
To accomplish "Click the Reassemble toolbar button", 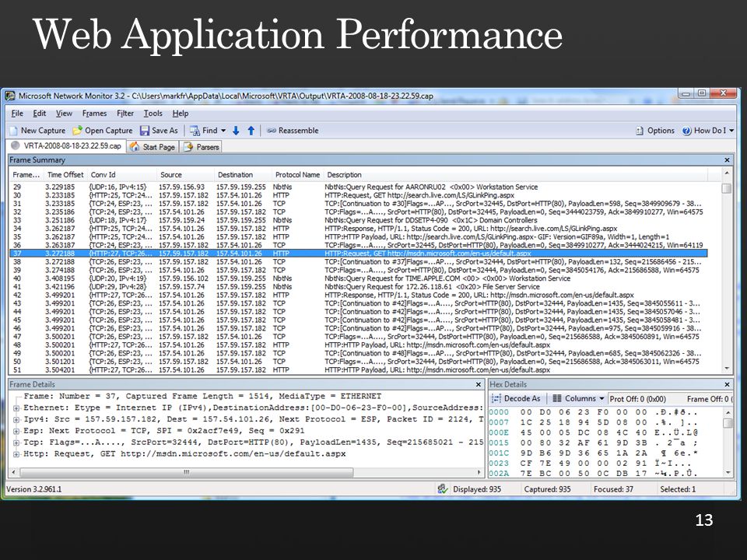I will click(x=293, y=131).
